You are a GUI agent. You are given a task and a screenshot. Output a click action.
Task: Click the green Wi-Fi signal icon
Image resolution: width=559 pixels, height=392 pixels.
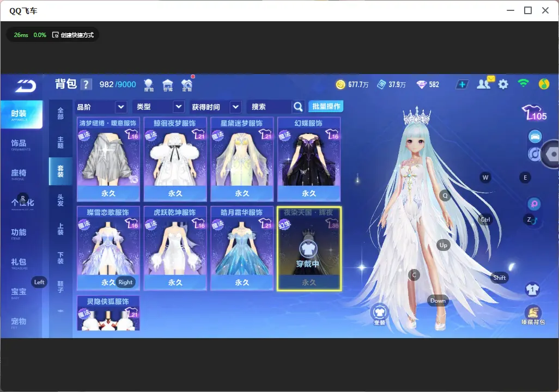(x=523, y=83)
